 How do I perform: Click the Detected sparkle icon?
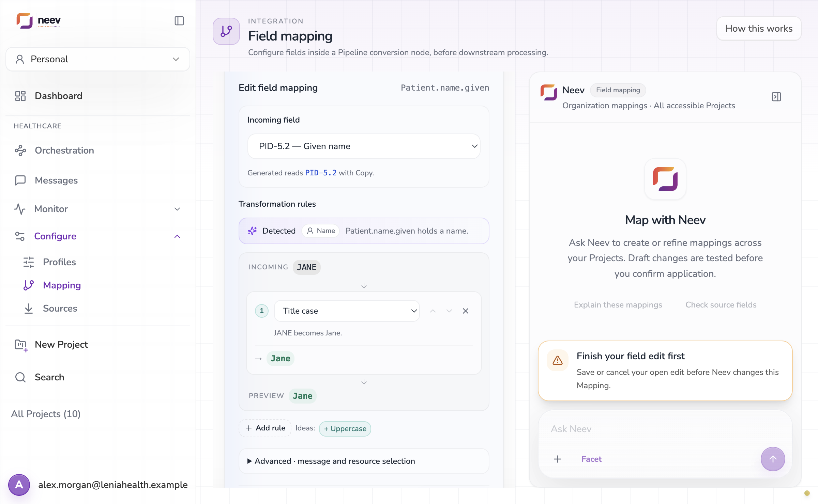252,231
